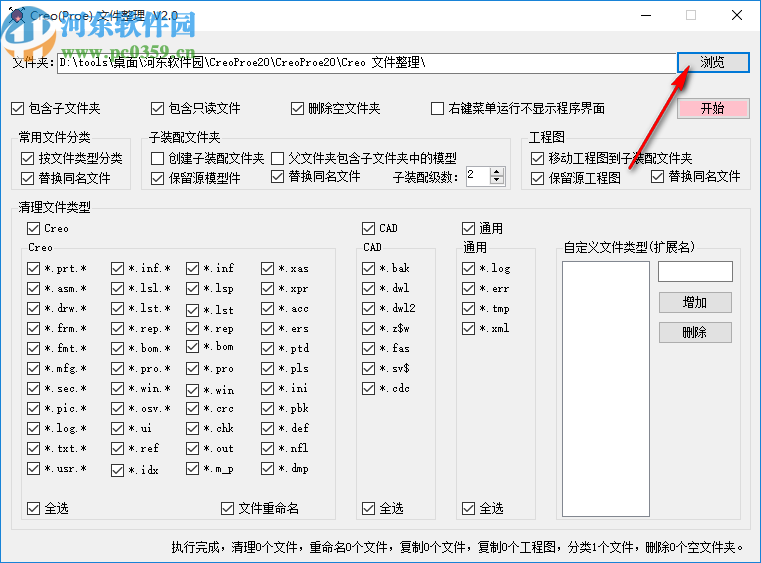Uncheck *.dwl2 CAD file type

click(x=368, y=308)
